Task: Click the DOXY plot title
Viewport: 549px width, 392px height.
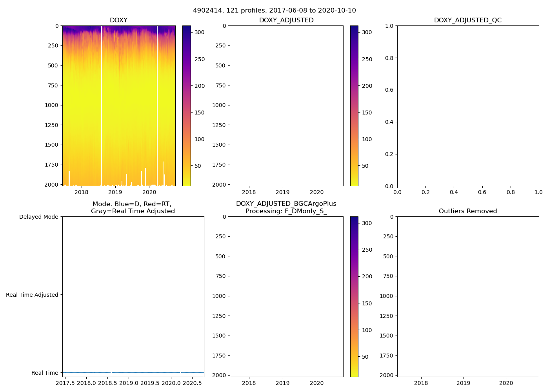Action: (x=118, y=20)
